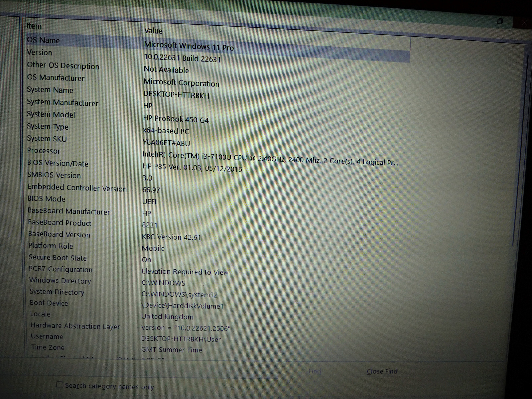Click the SMBIOS value 3.0
The image size is (532, 399).
[147, 178]
